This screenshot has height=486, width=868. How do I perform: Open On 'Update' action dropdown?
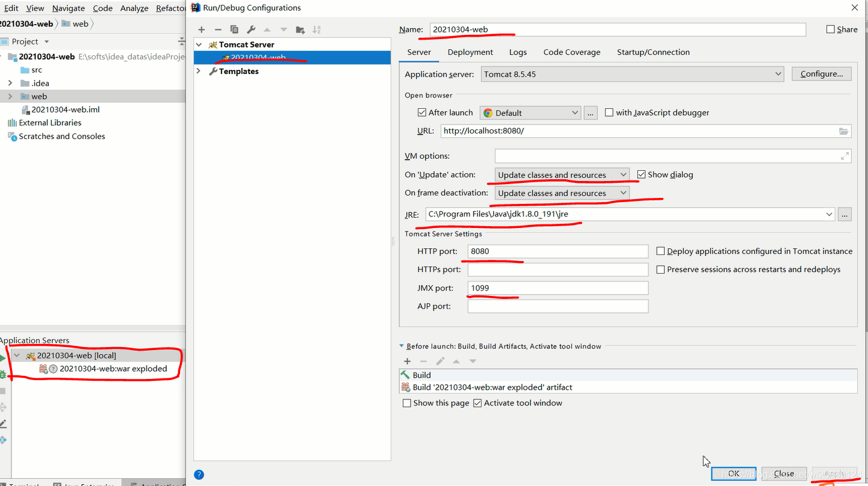click(562, 174)
